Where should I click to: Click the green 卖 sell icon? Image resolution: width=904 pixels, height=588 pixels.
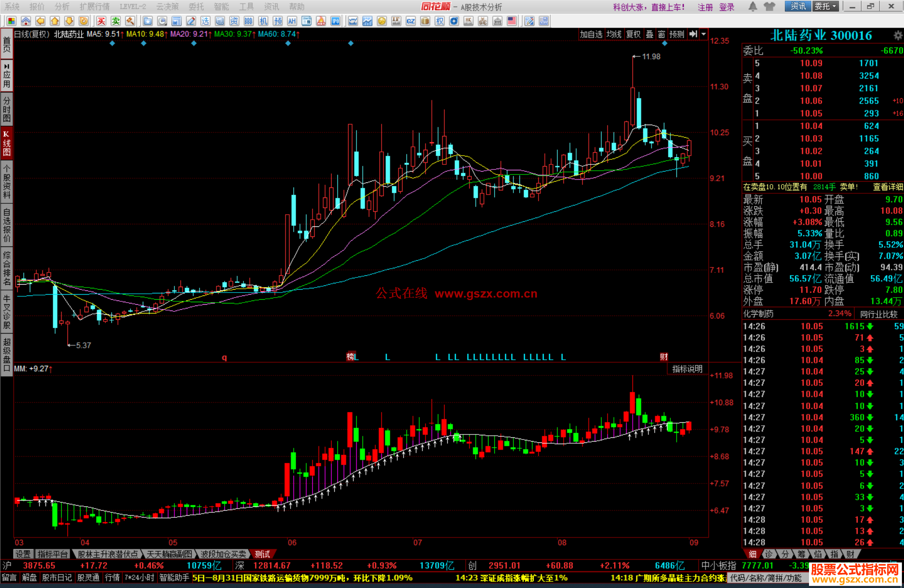click(x=116, y=21)
